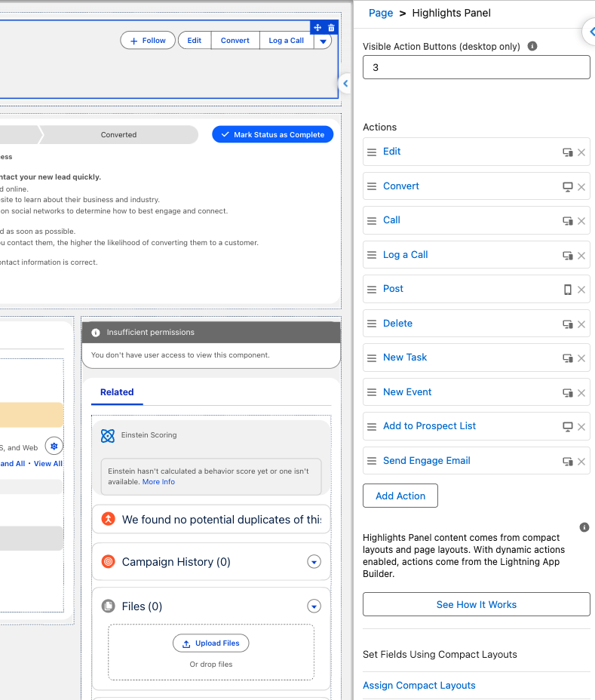This screenshot has width=595, height=700.
Task: Click the partially visible chevron at top right
Action: click(x=590, y=32)
